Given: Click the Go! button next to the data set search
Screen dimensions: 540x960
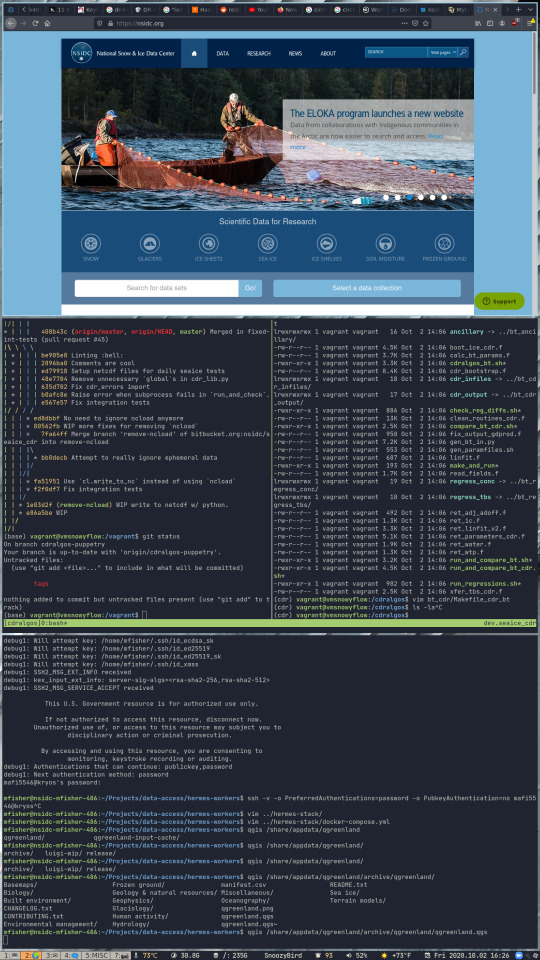Looking at the screenshot, I should (x=250, y=288).
